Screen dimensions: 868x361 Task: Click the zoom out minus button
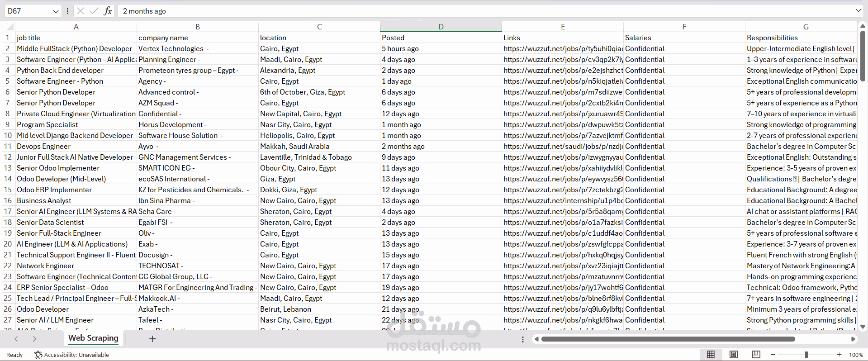773,355
